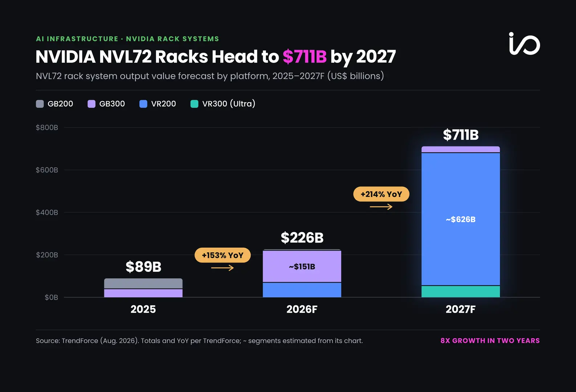576x392 pixels.
Task: Click the ~$626B segment label
Action: (x=461, y=220)
